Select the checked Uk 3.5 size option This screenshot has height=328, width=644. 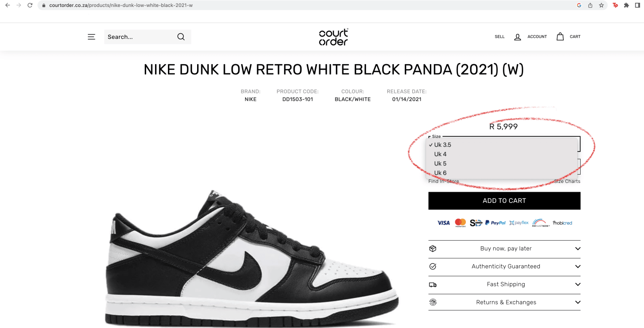point(443,145)
